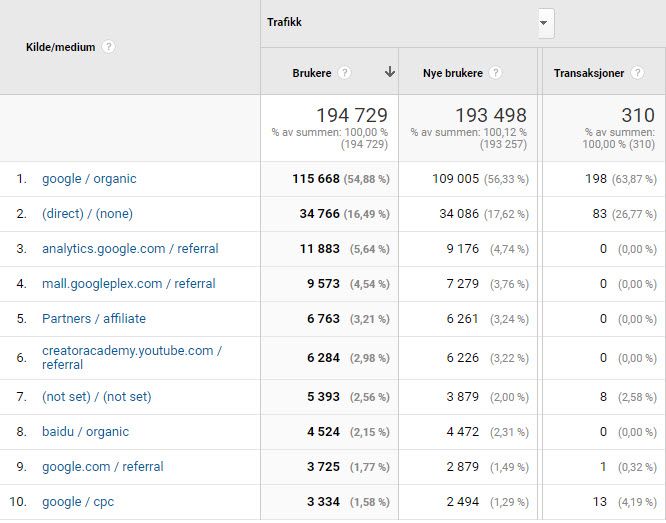Click help icon beside Transaksjoner header
Viewport: 666px width, 523px height.
click(638, 73)
